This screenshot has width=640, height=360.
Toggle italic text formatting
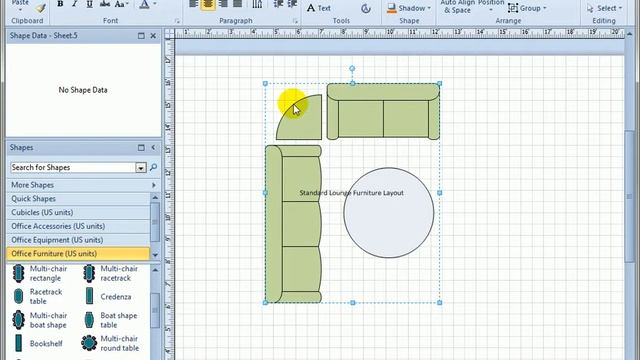click(74, 4)
